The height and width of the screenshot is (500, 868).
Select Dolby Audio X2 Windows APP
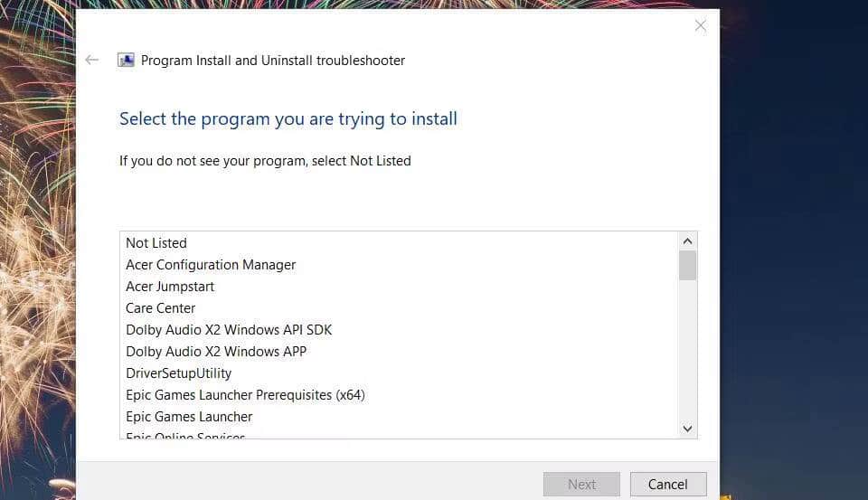216,352
